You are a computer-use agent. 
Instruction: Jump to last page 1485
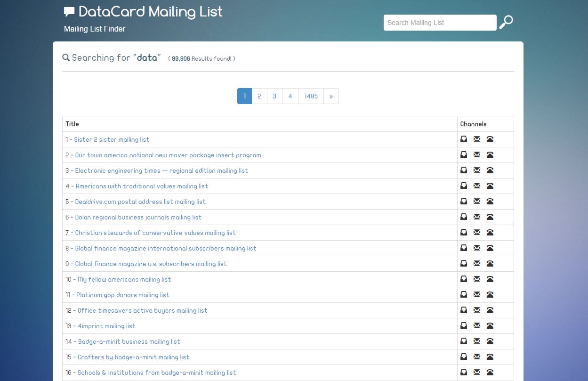point(311,96)
